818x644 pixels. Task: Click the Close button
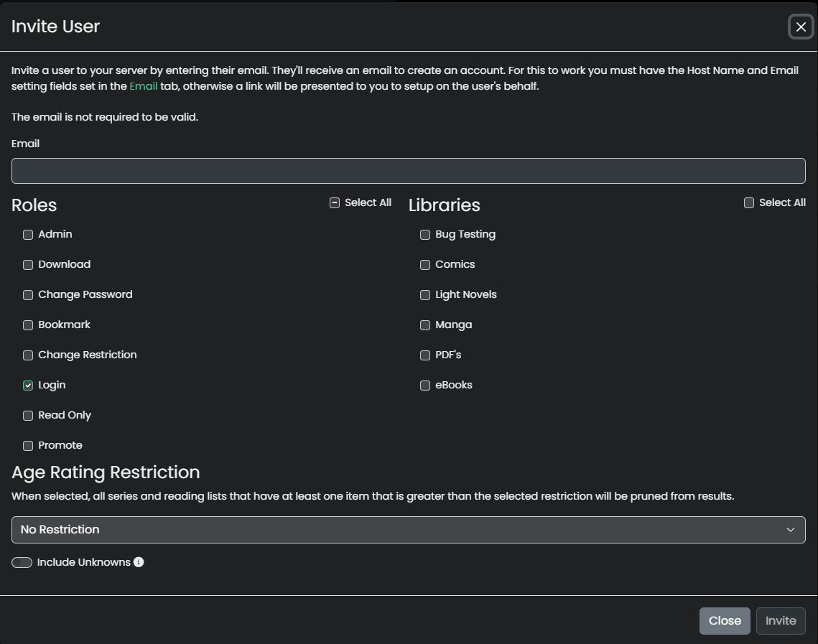[x=725, y=621]
